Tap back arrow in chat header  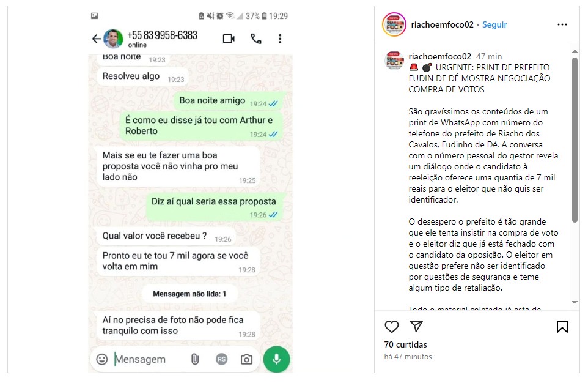[x=97, y=39]
